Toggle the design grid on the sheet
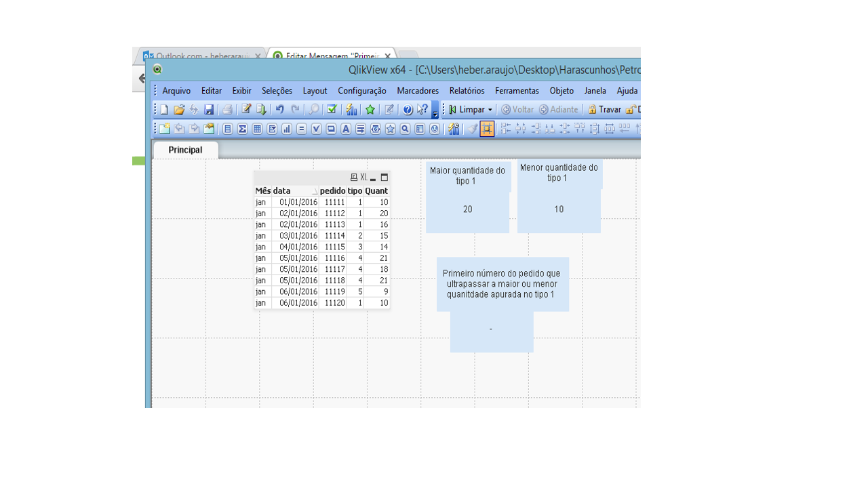Image resolution: width=868 pixels, height=488 pixels. pos(487,129)
